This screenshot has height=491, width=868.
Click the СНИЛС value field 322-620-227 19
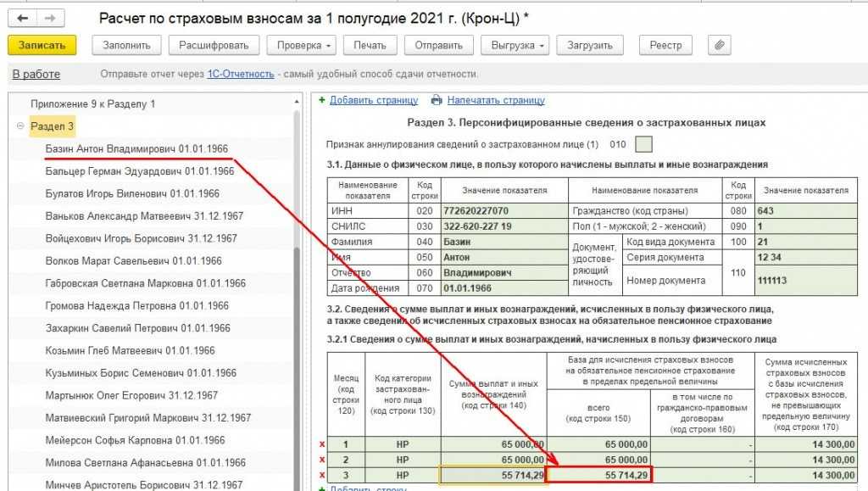coord(504,226)
